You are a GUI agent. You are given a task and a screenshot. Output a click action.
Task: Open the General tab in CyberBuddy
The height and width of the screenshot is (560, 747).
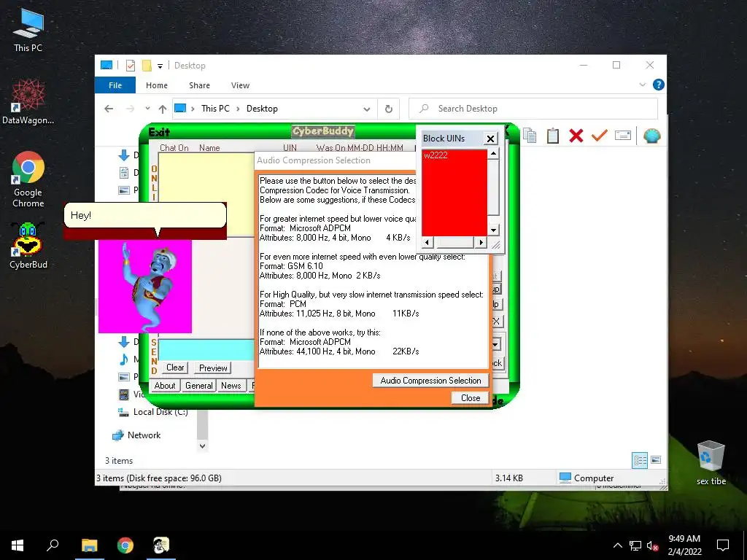point(198,386)
